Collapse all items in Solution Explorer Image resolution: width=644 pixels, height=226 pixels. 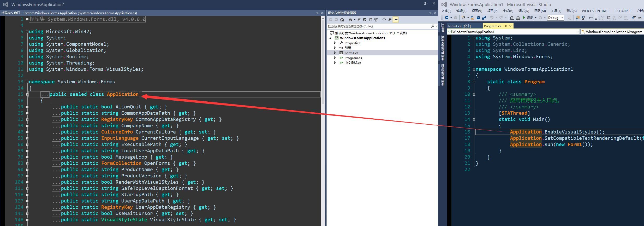371,20
